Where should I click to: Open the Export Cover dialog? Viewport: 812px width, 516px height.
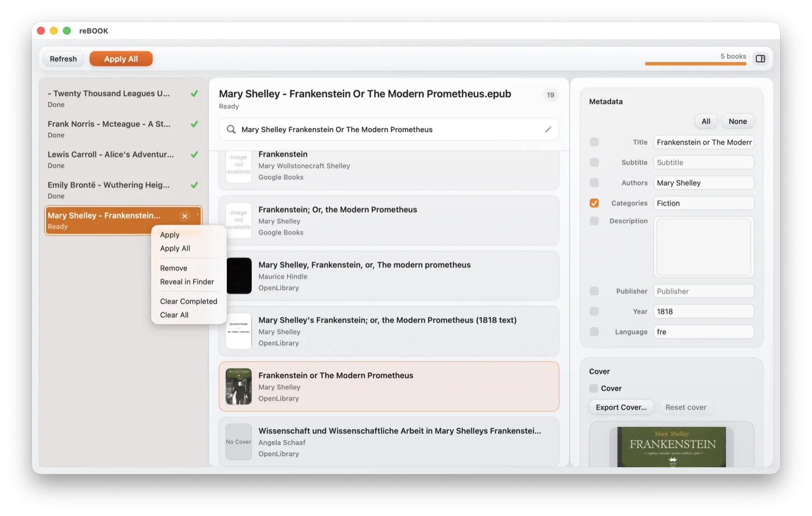[621, 407]
